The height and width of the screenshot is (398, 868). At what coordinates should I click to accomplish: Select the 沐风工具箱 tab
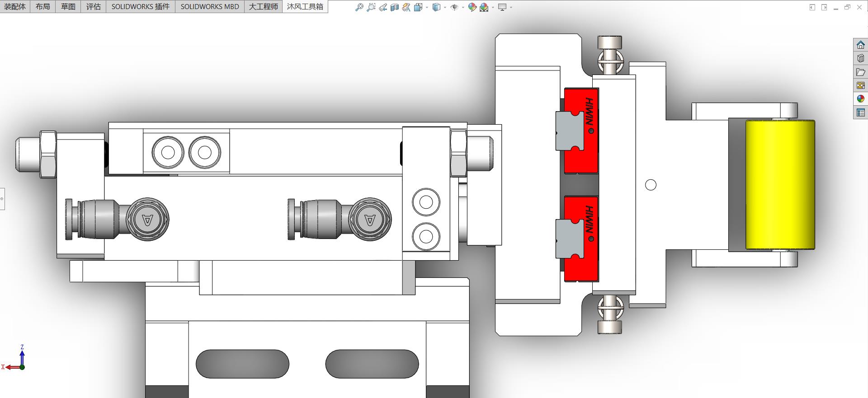coord(305,6)
